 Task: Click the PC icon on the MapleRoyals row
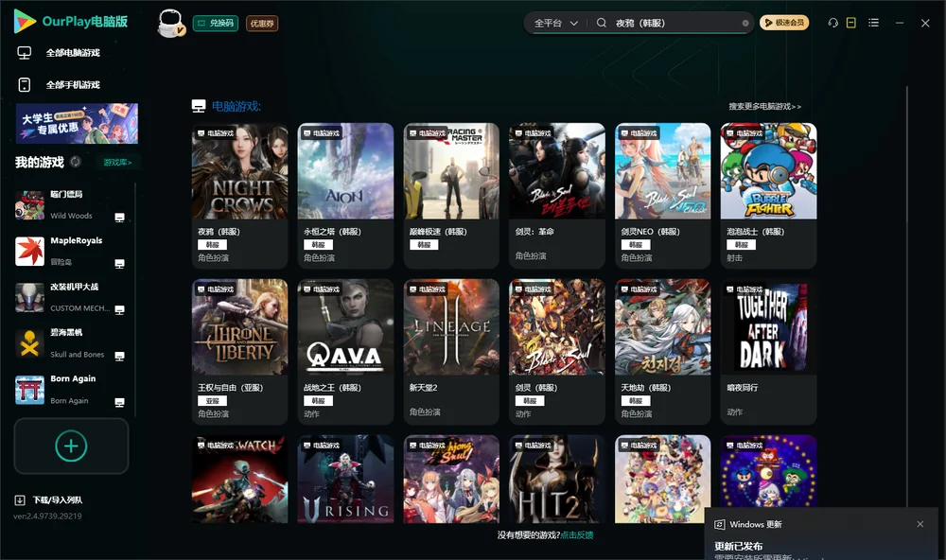[x=119, y=264]
